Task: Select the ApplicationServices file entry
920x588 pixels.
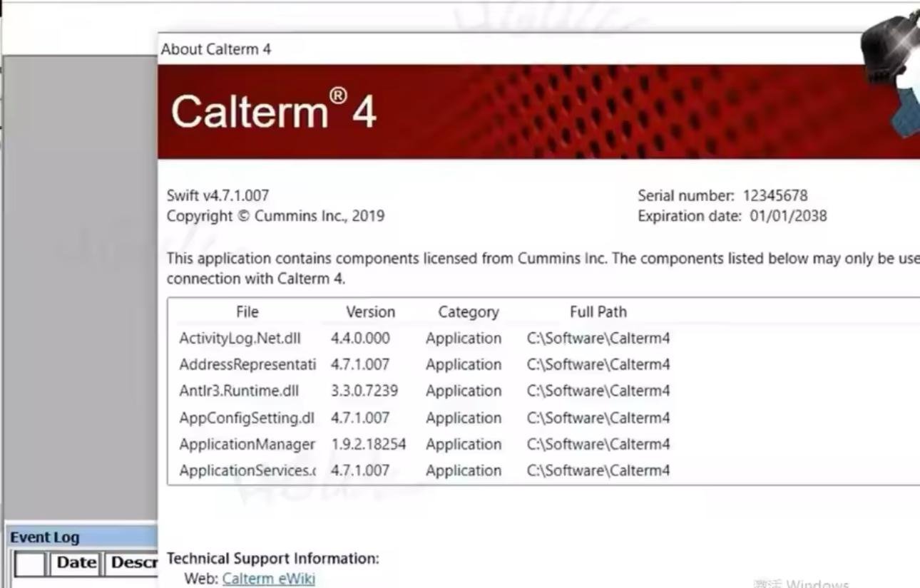Action: [x=247, y=471]
